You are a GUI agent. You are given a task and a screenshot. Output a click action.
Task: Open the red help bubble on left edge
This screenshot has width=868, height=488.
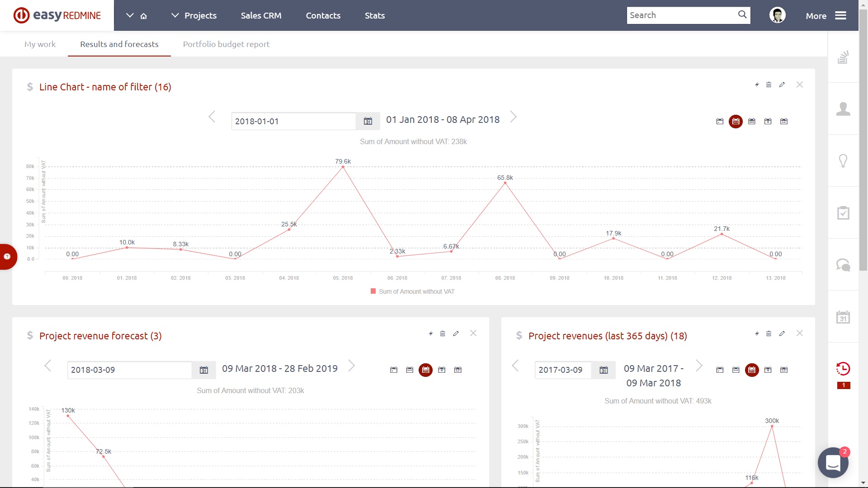(7, 257)
